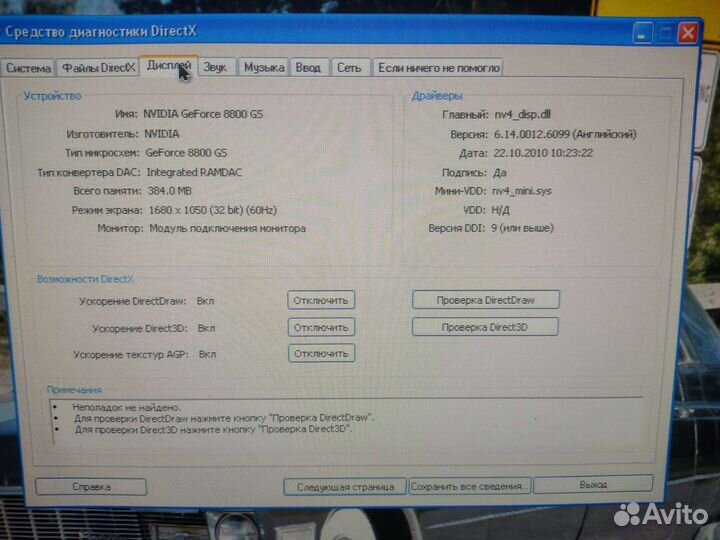Select the Сеть tab
This screenshot has width=720, height=540.
349,67
